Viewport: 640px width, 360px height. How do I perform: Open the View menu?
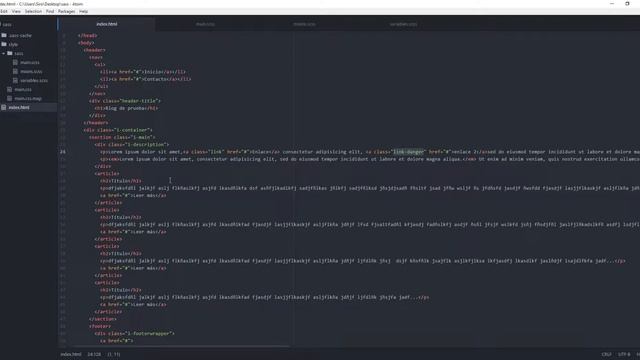16,11
